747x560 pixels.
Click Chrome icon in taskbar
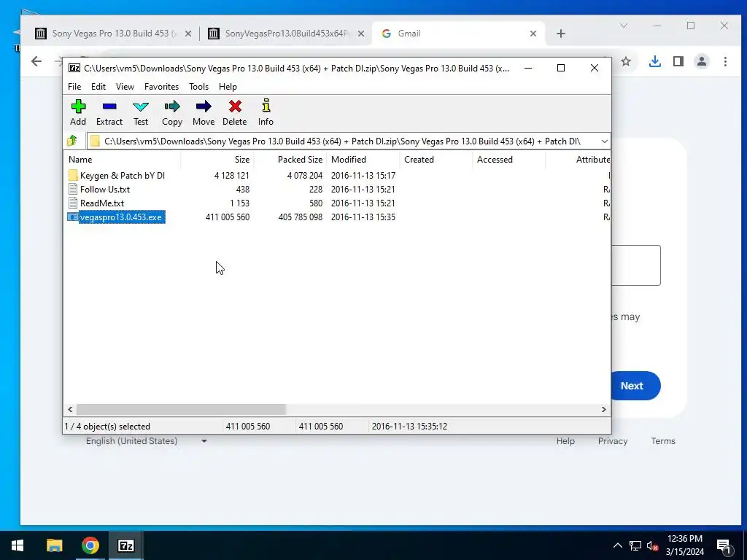pos(90,545)
